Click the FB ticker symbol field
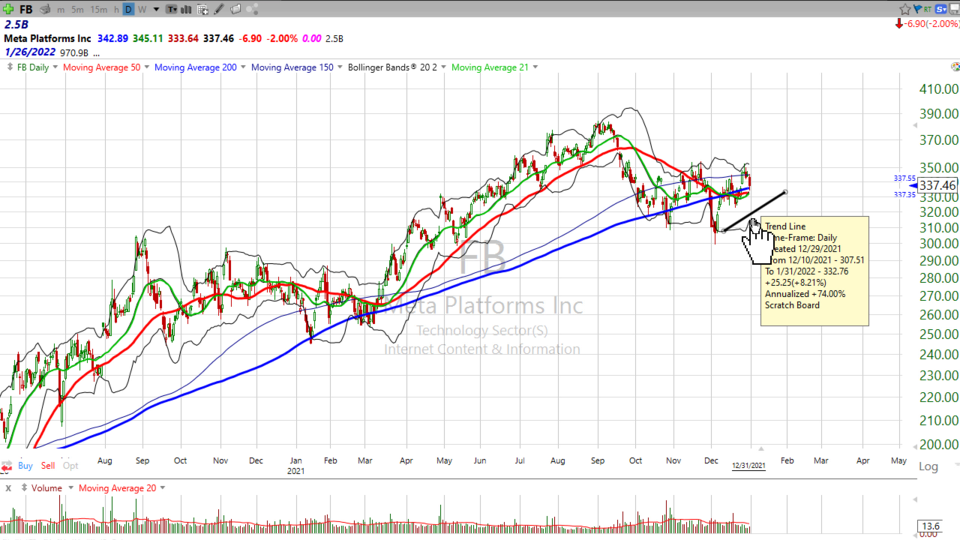 pyautogui.click(x=26, y=9)
